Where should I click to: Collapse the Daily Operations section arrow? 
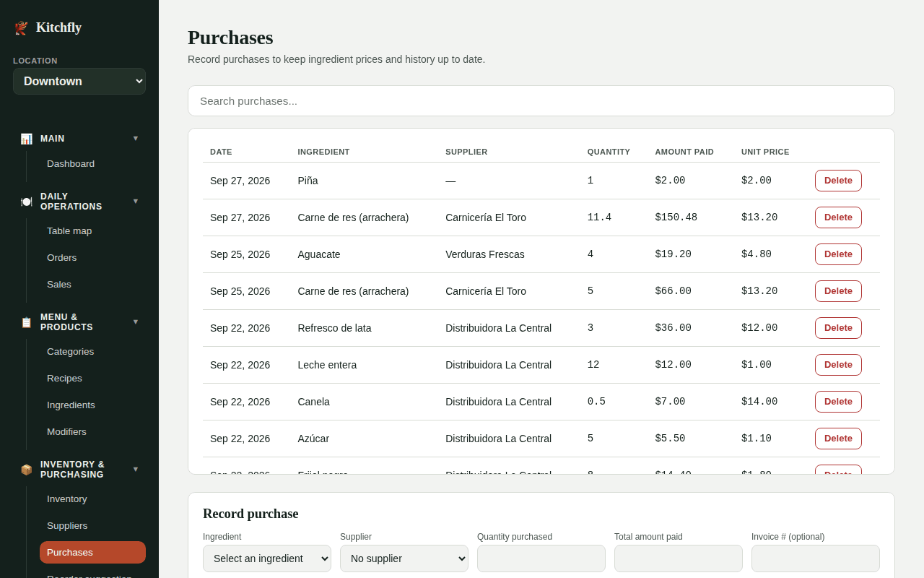pos(136,201)
